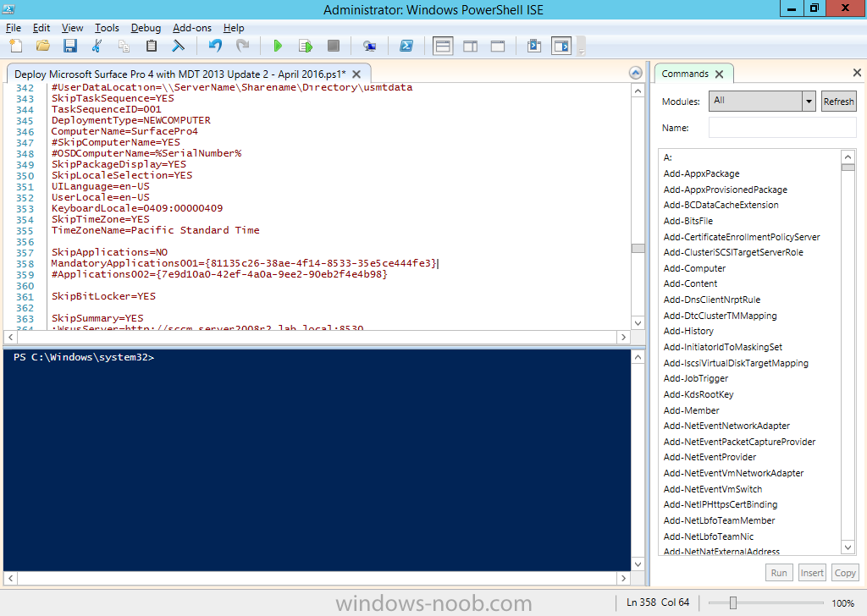Click the Insert command button
The width and height of the screenshot is (867, 616).
pos(812,572)
